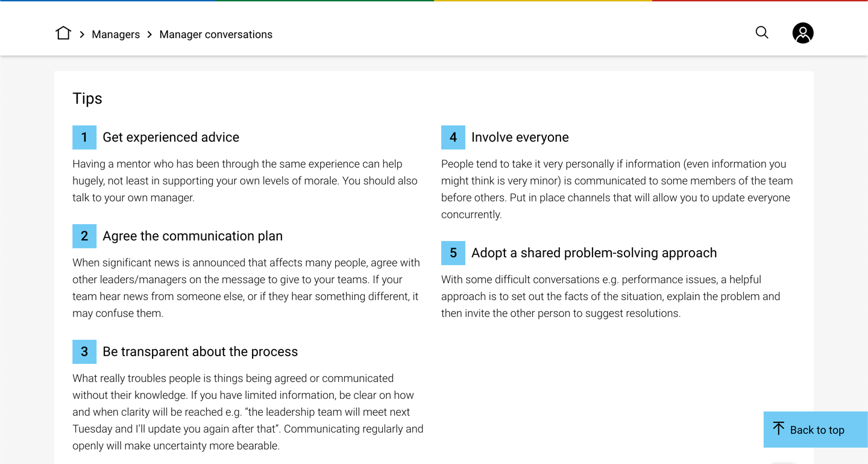Select the Involve everyone tip heading
This screenshot has width=868, height=464.
(x=520, y=137)
